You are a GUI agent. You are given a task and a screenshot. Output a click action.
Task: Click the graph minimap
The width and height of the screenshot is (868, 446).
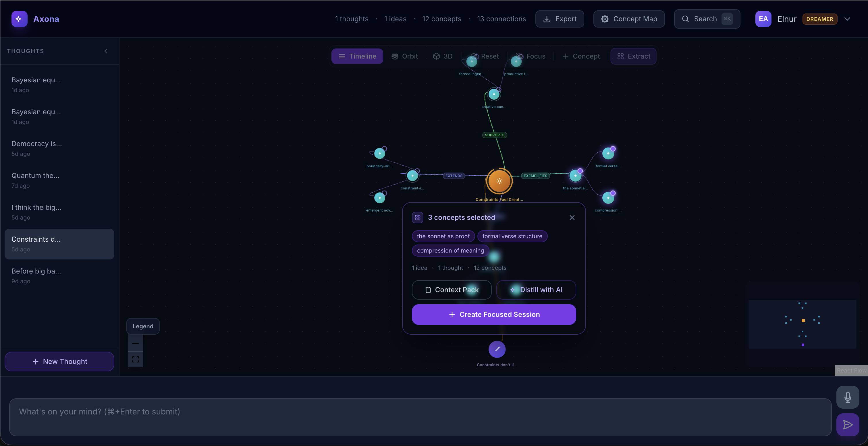pyautogui.click(x=802, y=324)
